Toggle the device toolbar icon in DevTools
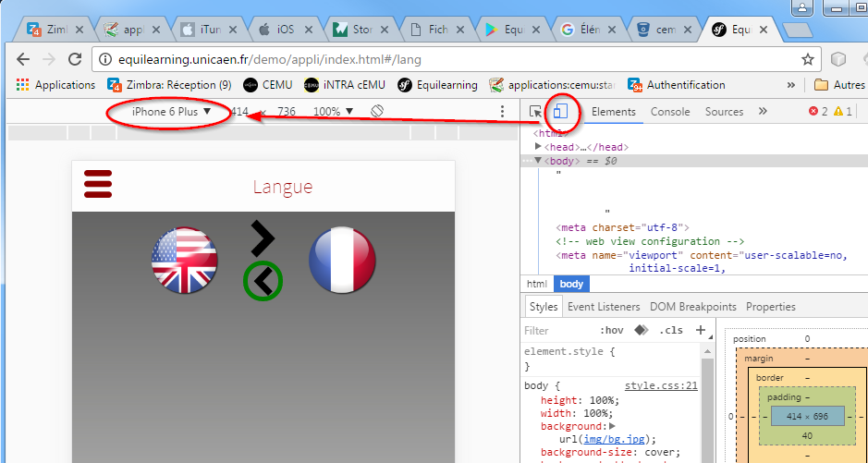 [560, 112]
